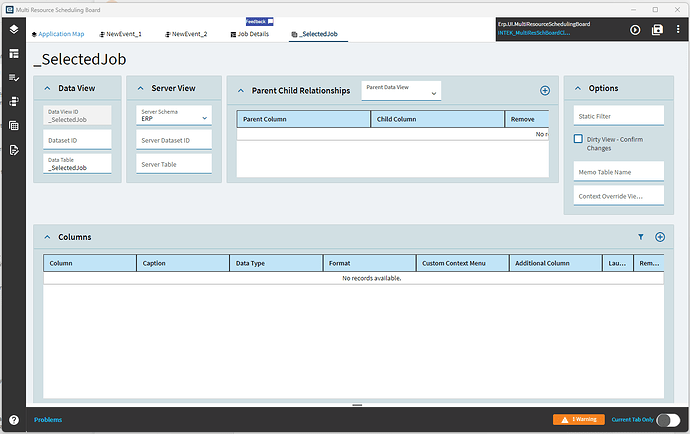Click the 1 Warning badge

(x=579, y=419)
